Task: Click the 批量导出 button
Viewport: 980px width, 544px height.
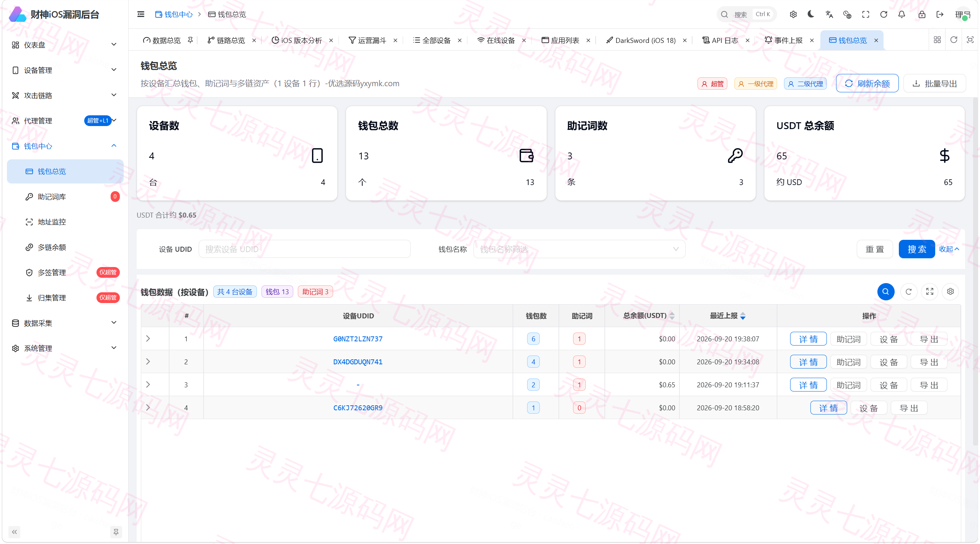Action: tap(934, 84)
